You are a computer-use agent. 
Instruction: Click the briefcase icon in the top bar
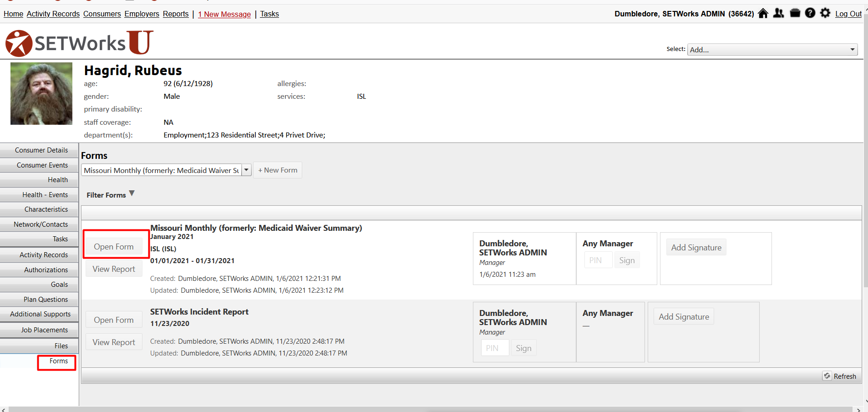(795, 13)
